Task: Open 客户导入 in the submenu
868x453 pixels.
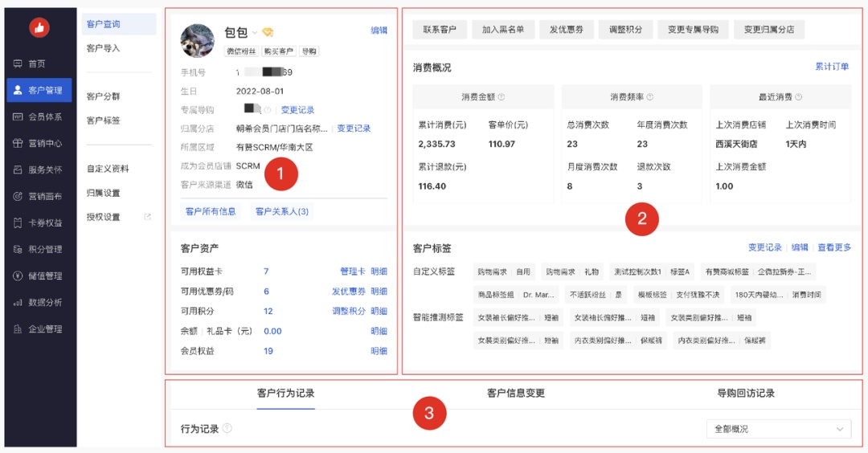Action: point(103,48)
